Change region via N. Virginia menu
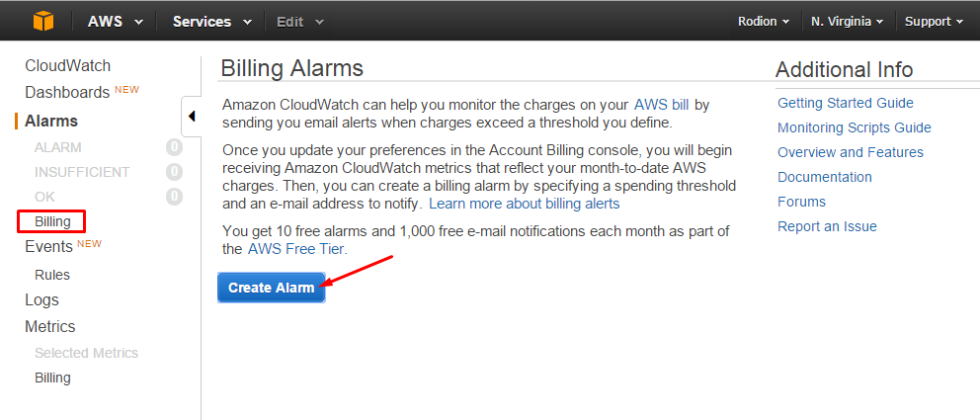This screenshot has width=980, height=420. point(848,22)
